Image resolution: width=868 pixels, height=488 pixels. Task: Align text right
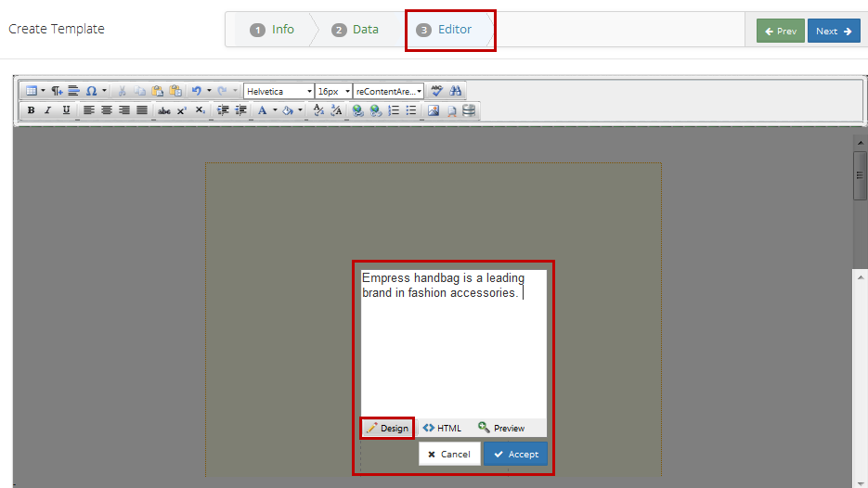(124, 110)
